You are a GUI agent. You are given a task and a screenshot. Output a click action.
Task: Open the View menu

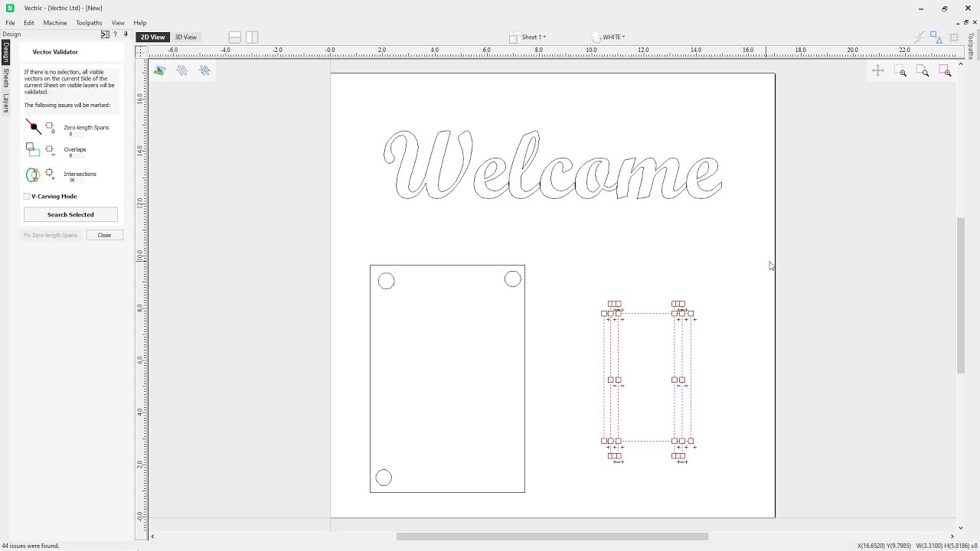[x=118, y=23]
